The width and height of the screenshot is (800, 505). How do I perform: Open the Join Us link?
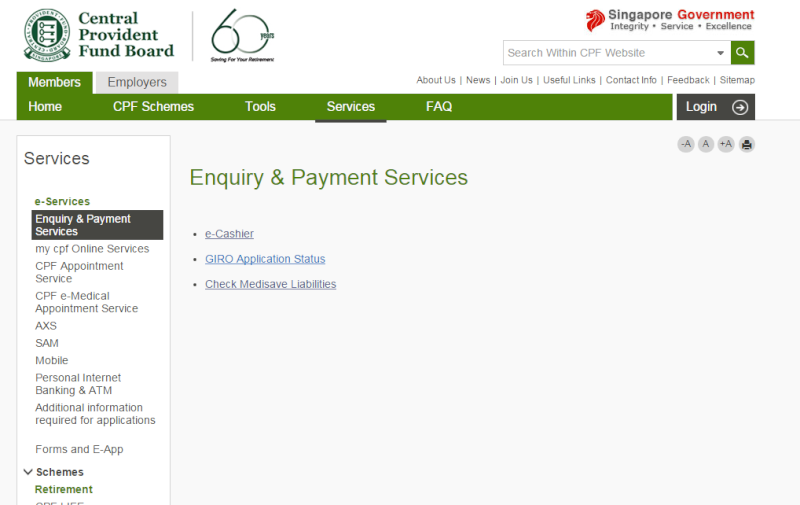pyautogui.click(x=516, y=80)
